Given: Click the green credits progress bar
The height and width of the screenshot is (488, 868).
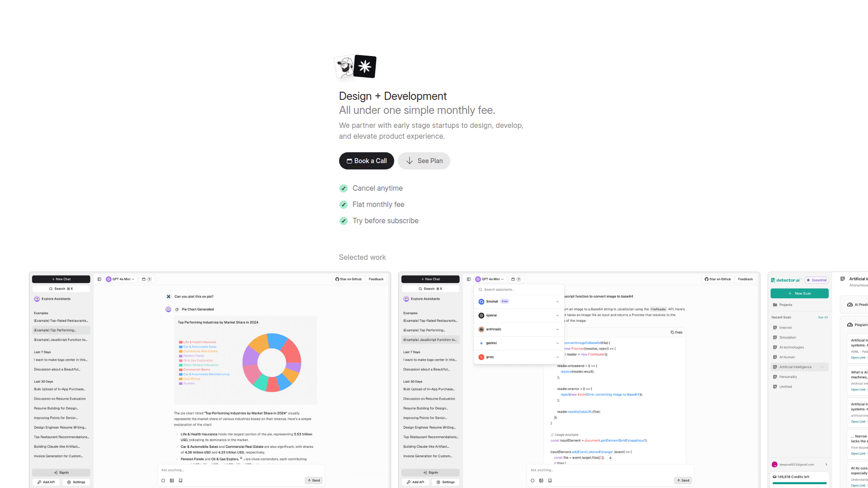Looking at the screenshot, I should click(799, 483).
